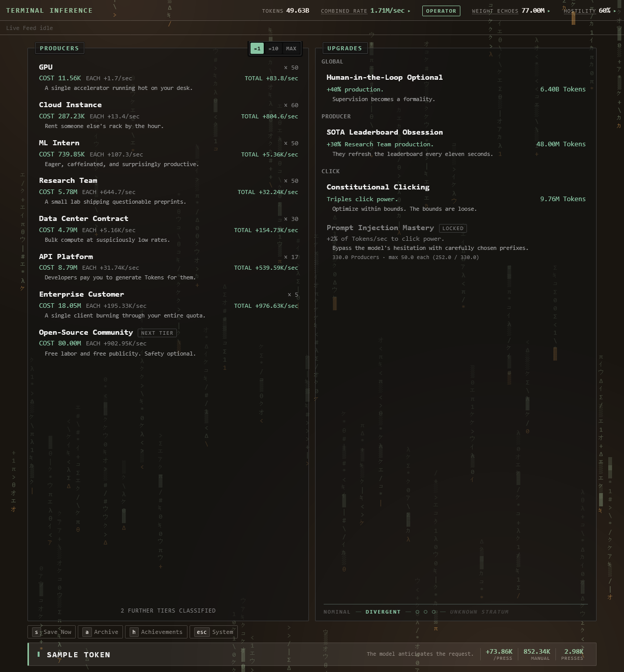Click 'COST 80.00M' on Open-Source Community

60,343
